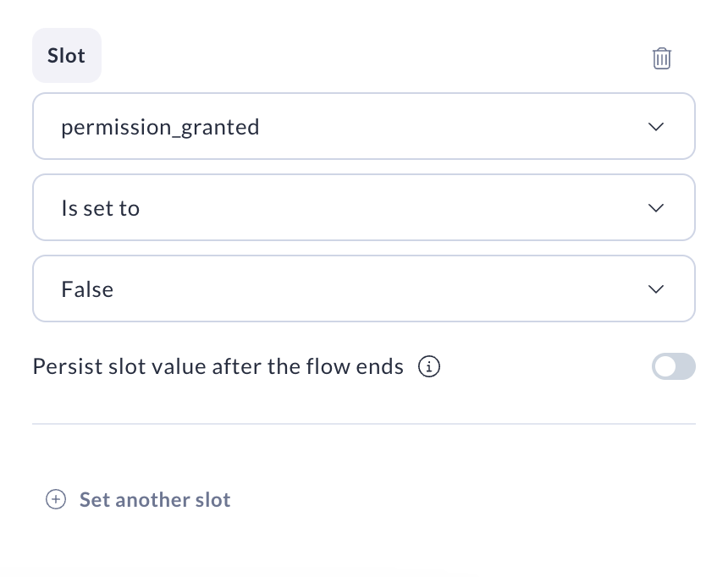Delete this slot with the trash icon

pyautogui.click(x=662, y=58)
